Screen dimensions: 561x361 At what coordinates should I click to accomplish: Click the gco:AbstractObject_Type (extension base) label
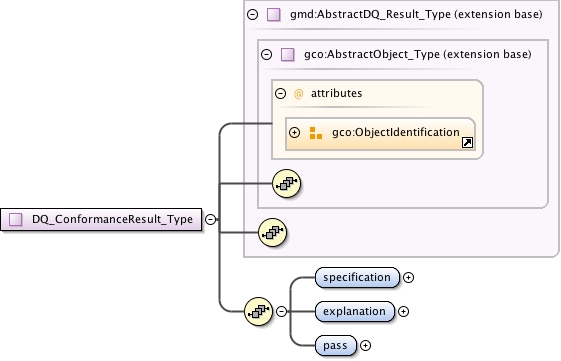point(418,54)
